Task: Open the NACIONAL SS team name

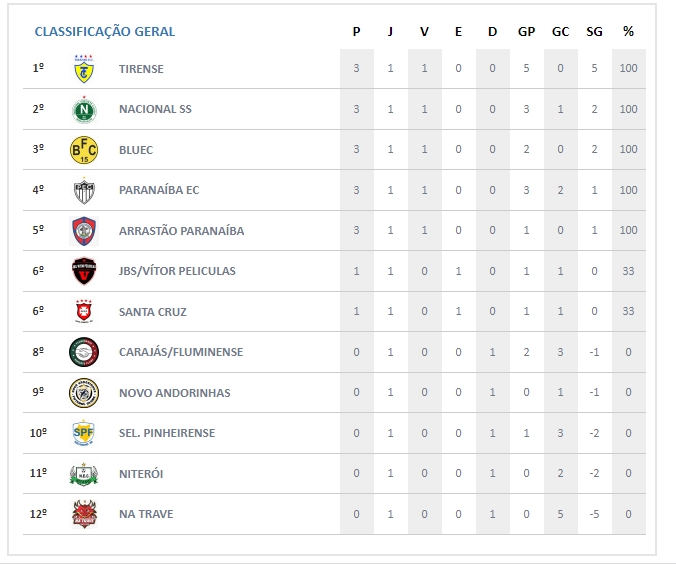Action: [155, 109]
